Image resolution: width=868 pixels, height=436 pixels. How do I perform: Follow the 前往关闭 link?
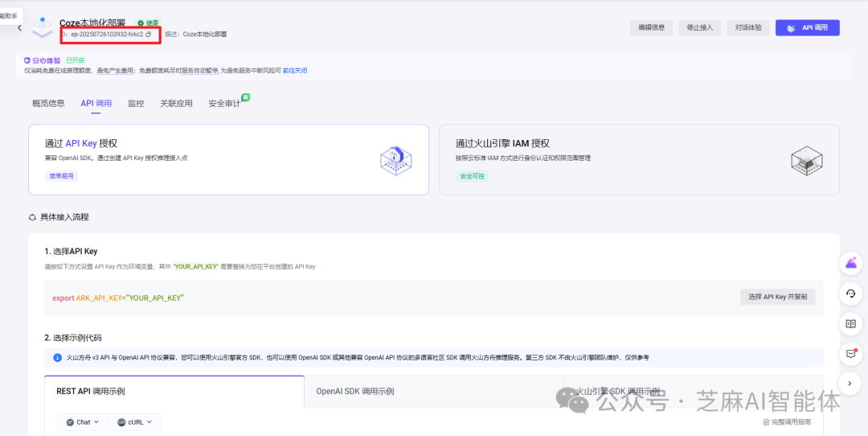(294, 71)
